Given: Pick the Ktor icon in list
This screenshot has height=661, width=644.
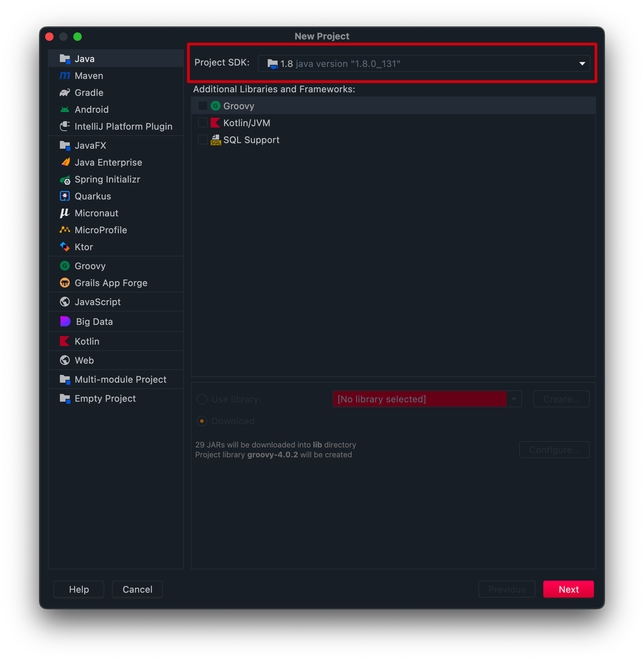Looking at the screenshot, I should 65,247.
